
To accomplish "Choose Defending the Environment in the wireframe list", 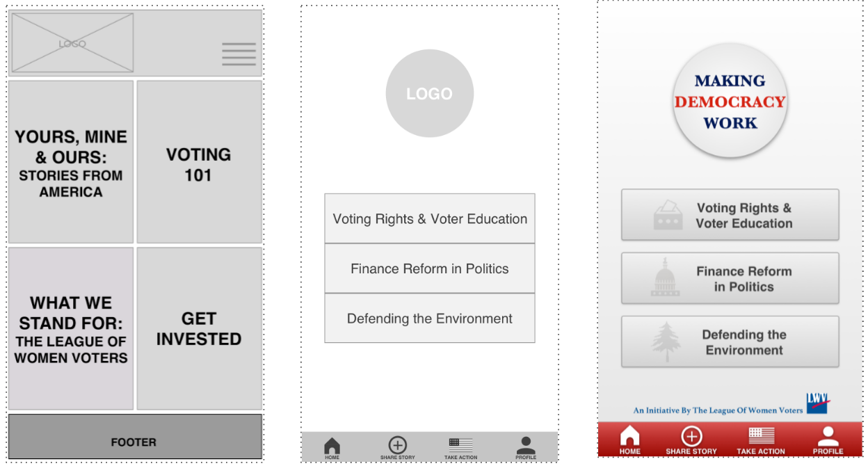I will point(430,319).
